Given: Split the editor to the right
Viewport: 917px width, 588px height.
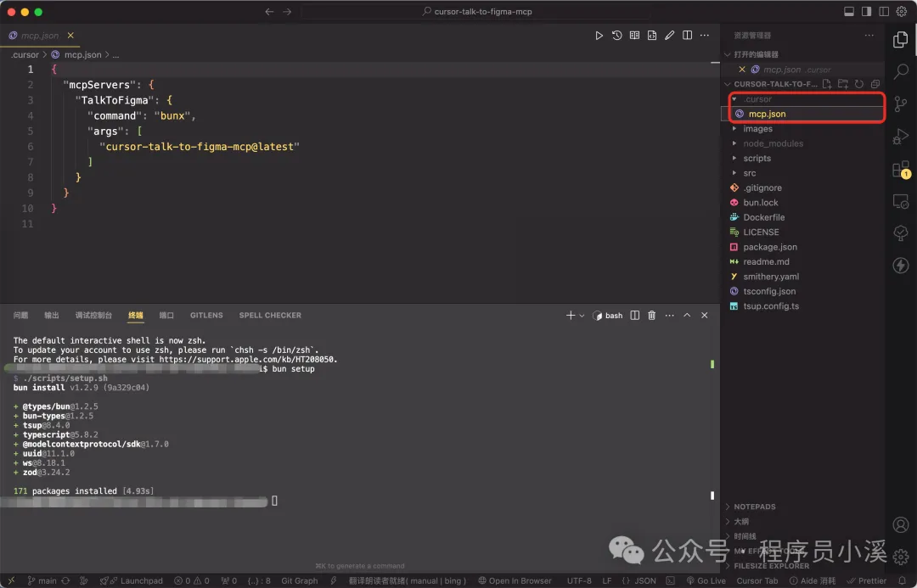Looking at the screenshot, I should 687,36.
